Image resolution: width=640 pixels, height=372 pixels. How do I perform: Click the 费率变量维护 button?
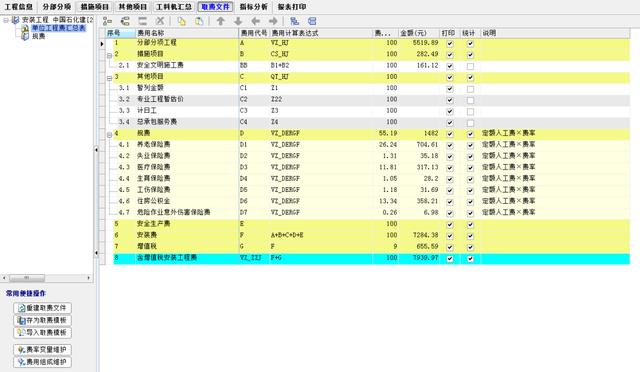point(42,350)
